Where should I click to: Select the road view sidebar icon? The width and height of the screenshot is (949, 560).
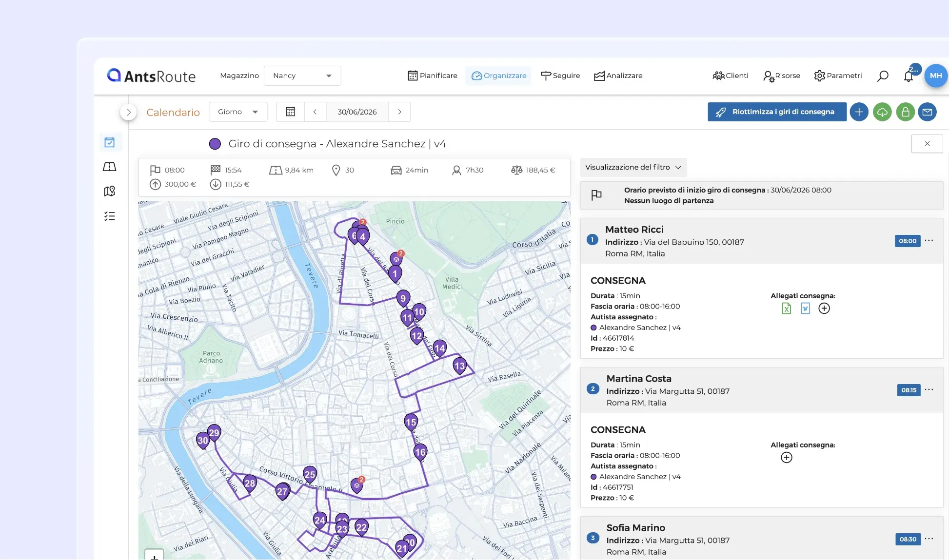point(110,167)
